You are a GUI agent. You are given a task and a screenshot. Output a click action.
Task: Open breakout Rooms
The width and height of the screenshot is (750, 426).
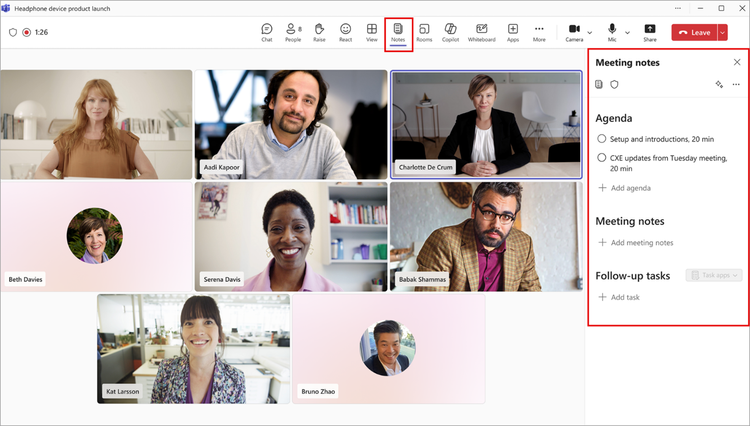click(x=424, y=33)
